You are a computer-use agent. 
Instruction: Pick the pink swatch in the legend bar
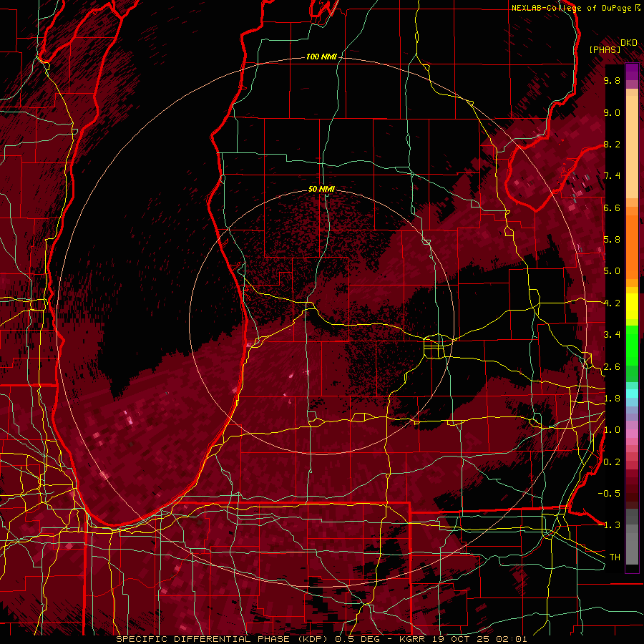tap(632, 434)
